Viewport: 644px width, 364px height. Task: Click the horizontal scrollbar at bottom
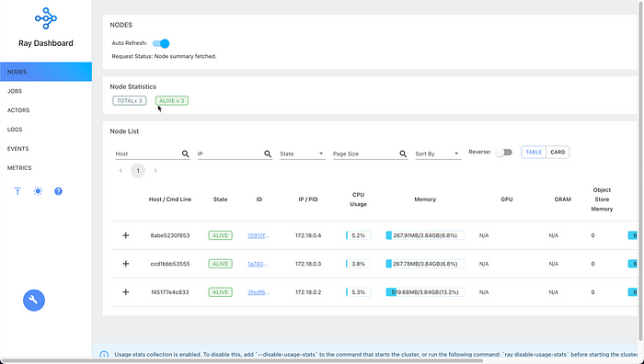click(x=242, y=361)
